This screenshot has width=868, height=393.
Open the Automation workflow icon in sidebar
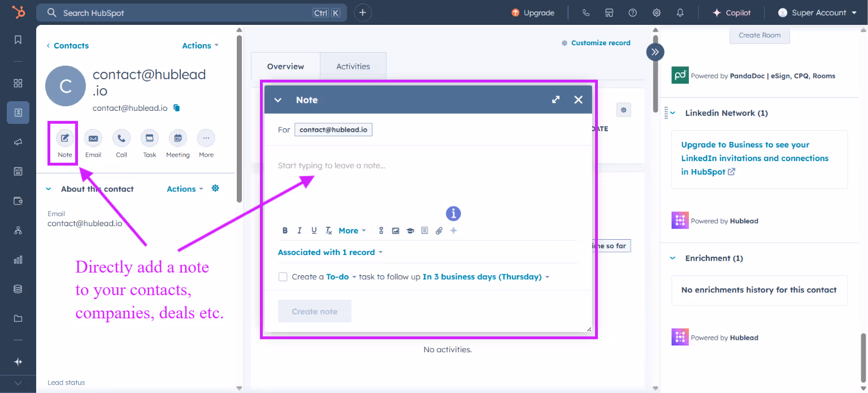[x=18, y=230]
